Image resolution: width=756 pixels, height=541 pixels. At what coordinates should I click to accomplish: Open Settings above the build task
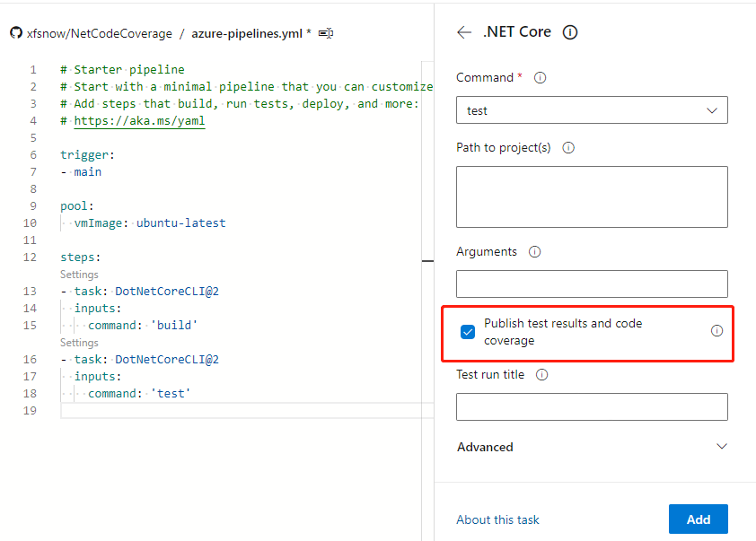point(79,275)
